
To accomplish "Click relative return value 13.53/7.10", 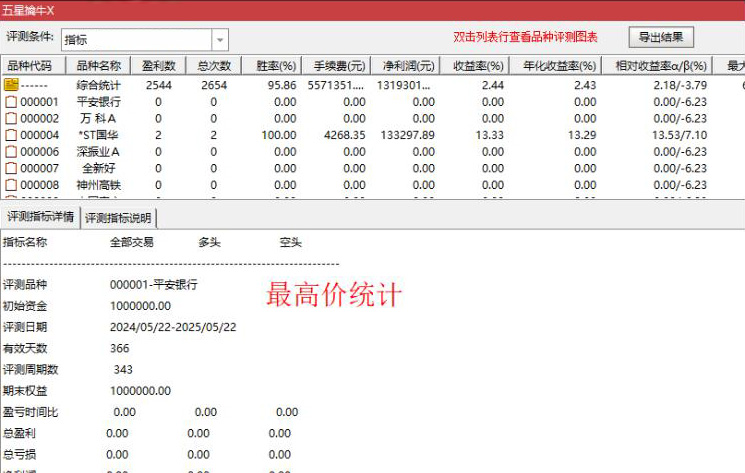I will click(x=679, y=135).
